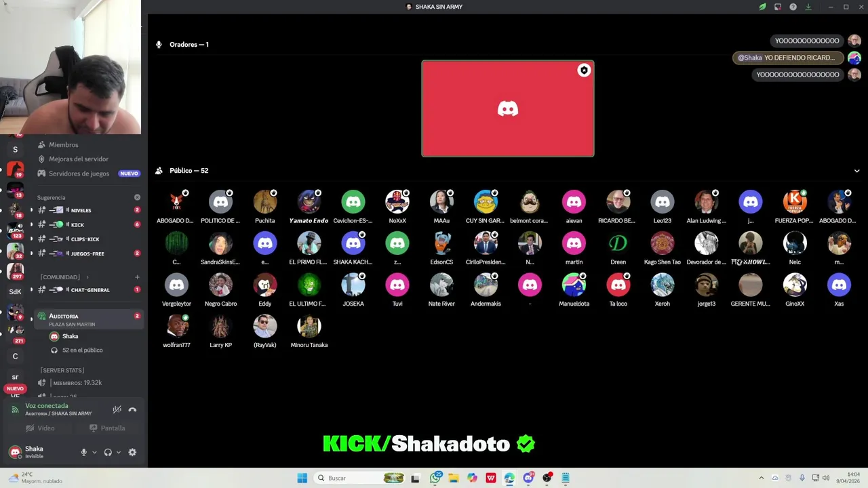Click audience member Dreen avatar
868x488 pixels.
point(618,243)
